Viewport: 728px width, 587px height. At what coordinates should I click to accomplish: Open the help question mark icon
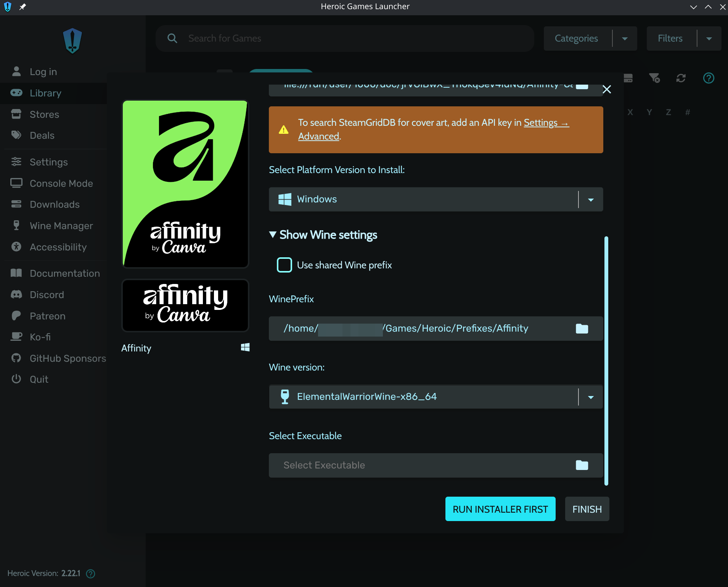pos(709,78)
